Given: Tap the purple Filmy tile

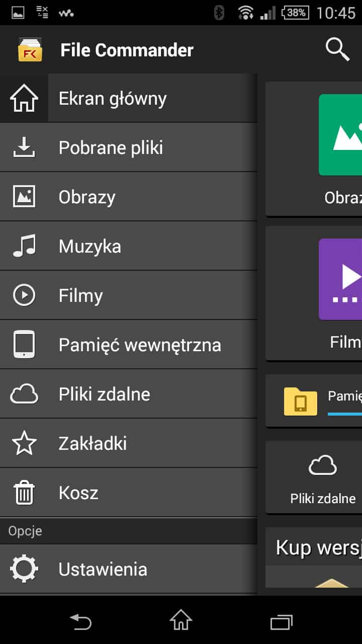Looking at the screenshot, I should [x=340, y=279].
